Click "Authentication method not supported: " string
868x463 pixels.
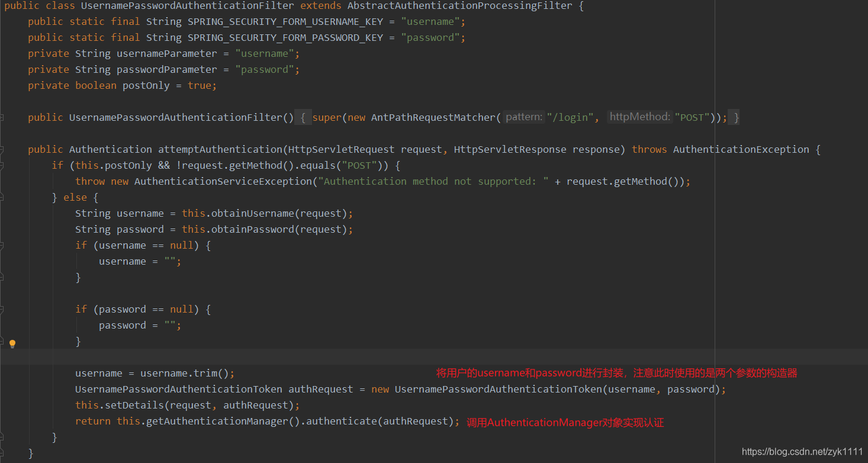[x=433, y=181]
